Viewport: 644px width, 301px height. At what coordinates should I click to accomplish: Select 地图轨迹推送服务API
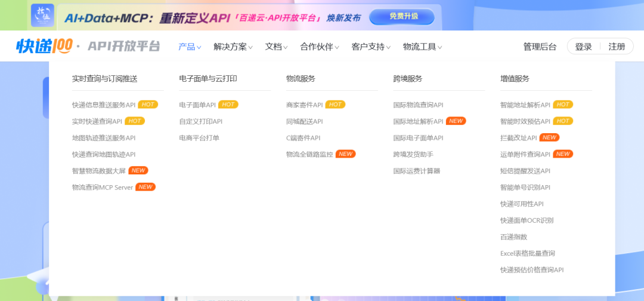(x=104, y=138)
